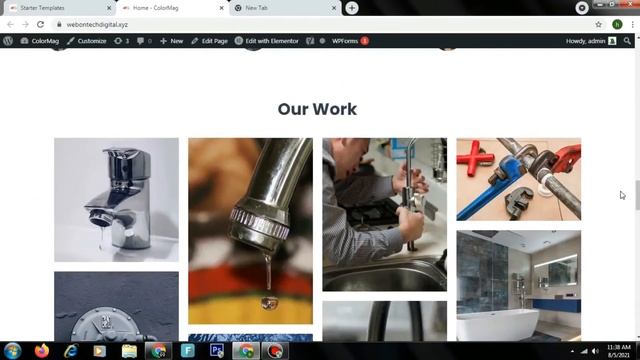The width and height of the screenshot is (640, 360).
Task: Open the silver bathroom faucet photo
Action: tap(116, 200)
